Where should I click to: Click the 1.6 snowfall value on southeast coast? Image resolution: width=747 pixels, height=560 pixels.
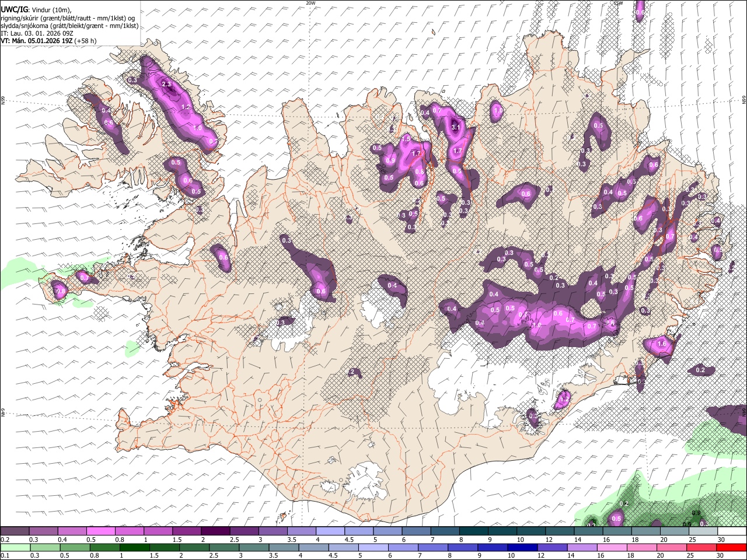click(x=662, y=344)
